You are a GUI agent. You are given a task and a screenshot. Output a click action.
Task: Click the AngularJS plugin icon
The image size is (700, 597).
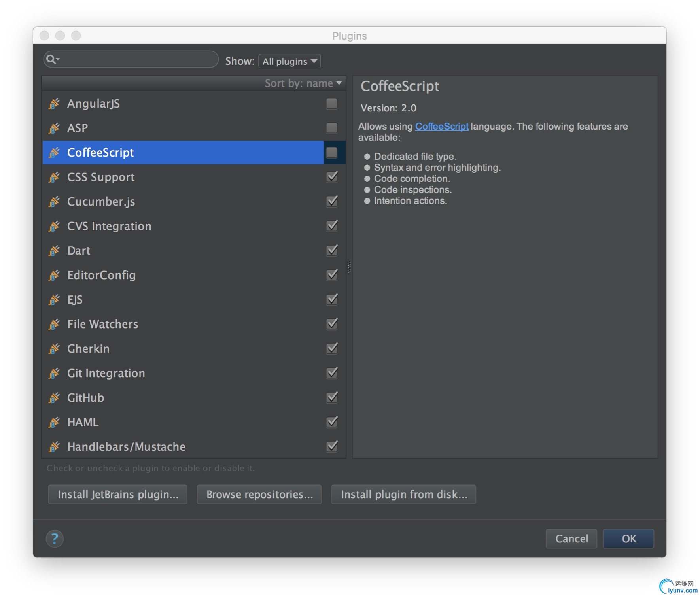[x=54, y=104]
